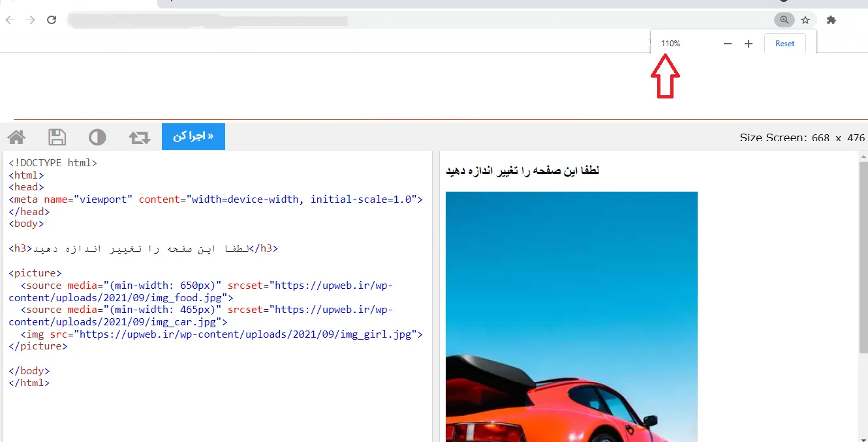Click the 110% zoom percentage text

tap(670, 44)
